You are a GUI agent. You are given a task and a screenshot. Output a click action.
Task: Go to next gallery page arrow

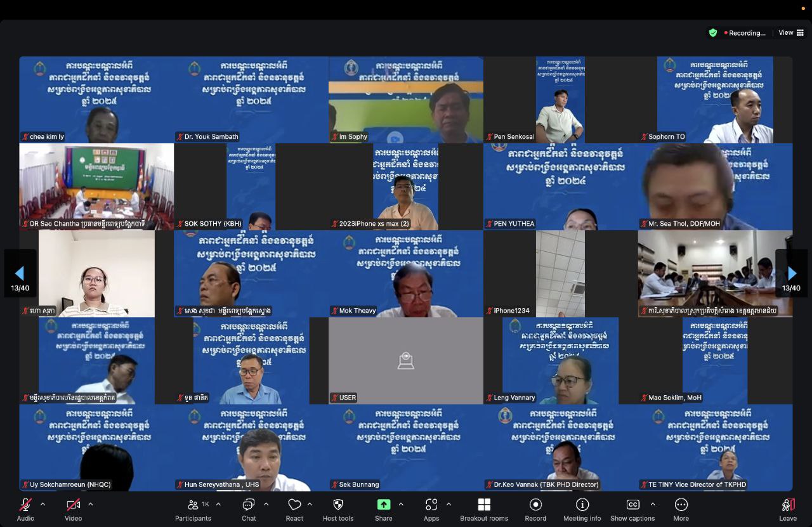point(792,273)
